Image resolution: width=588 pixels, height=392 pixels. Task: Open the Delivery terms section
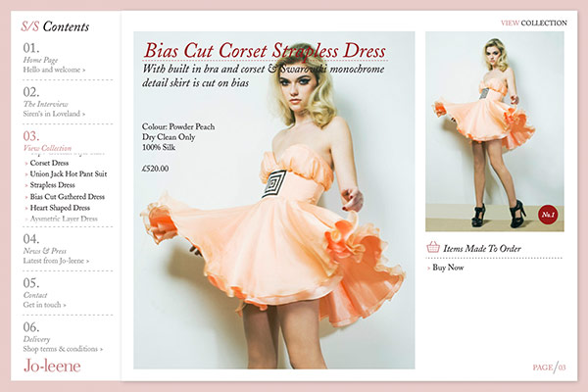(62, 343)
